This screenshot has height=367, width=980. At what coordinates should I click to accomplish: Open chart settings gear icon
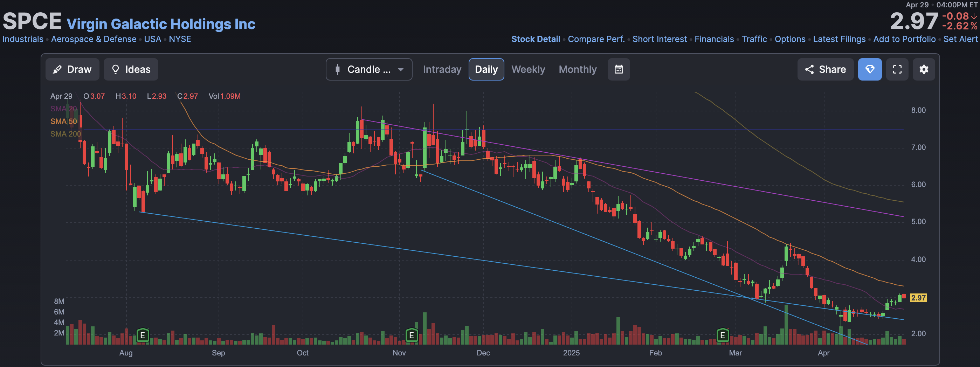[924, 69]
